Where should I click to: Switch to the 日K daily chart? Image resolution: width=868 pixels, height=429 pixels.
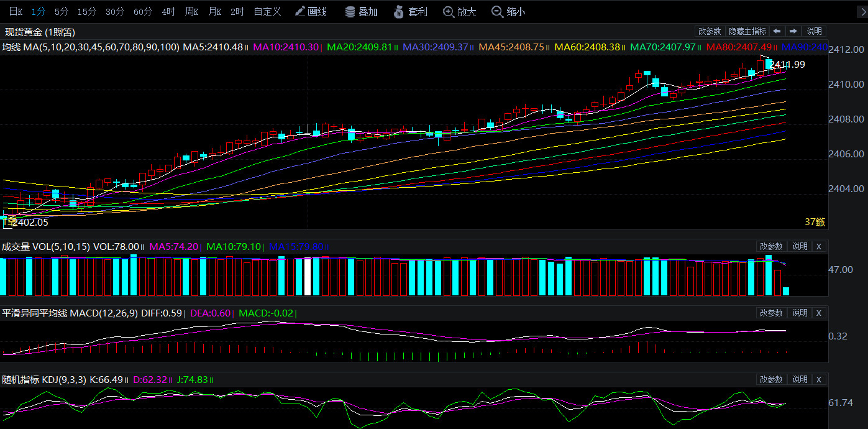[x=16, y=12]
